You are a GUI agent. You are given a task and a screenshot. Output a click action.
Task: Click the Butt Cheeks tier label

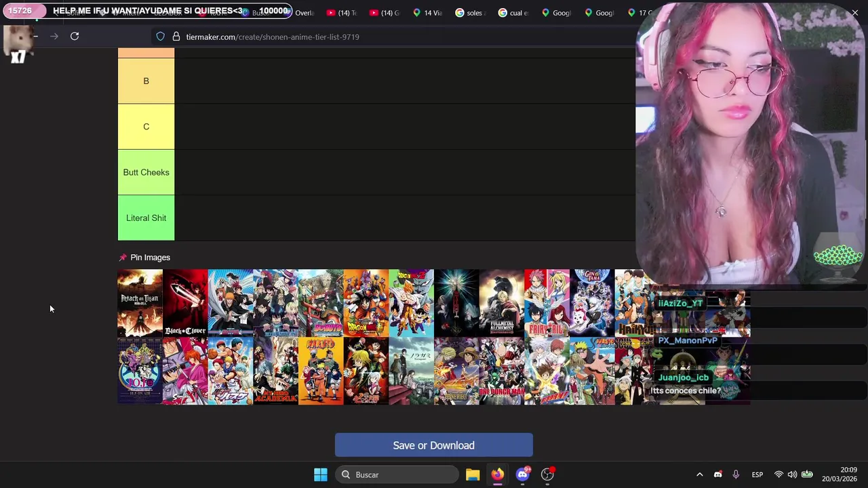click(x=146, y=172)
